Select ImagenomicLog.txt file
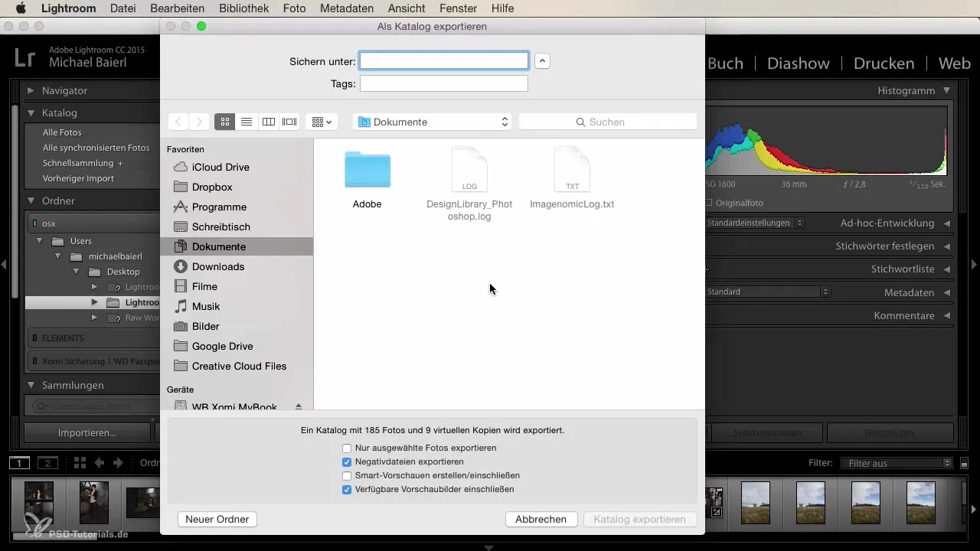Screen dimensions: 980x551 click(x=572, y=178)
